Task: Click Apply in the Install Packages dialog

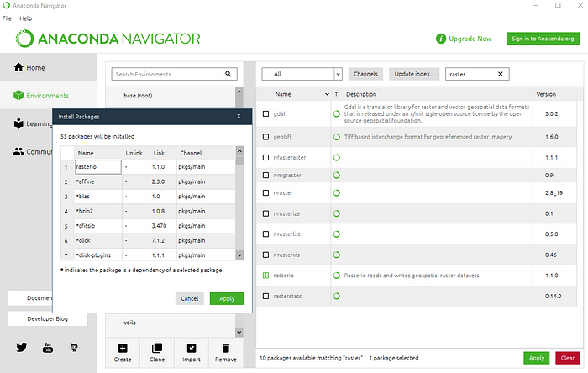Action: [x=227, y=298]
